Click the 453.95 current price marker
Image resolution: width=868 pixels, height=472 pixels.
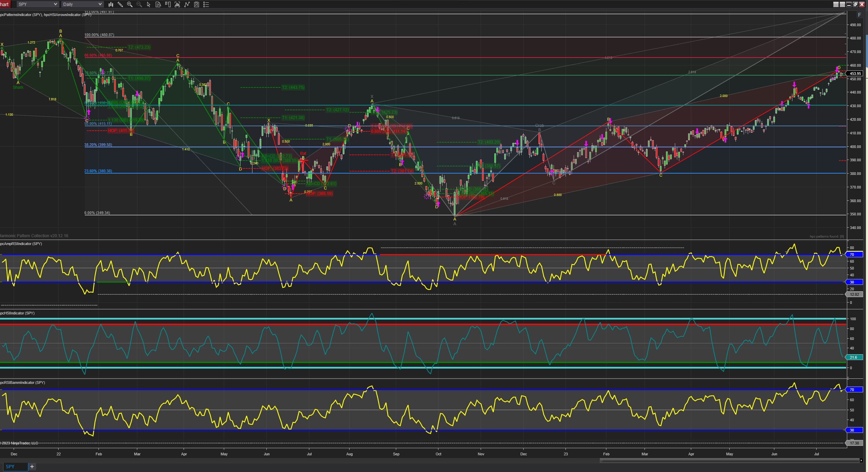855,74
